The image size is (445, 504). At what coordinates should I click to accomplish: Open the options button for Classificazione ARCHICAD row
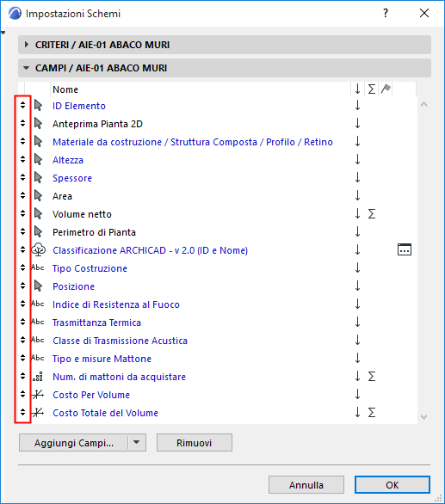pos(405,249)
